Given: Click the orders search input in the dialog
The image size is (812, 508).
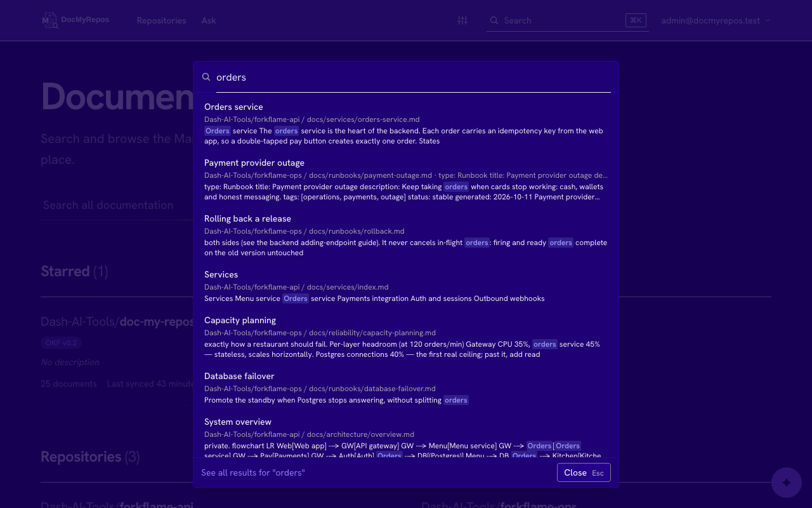Looking at the screenshot, I should [413, 77].
